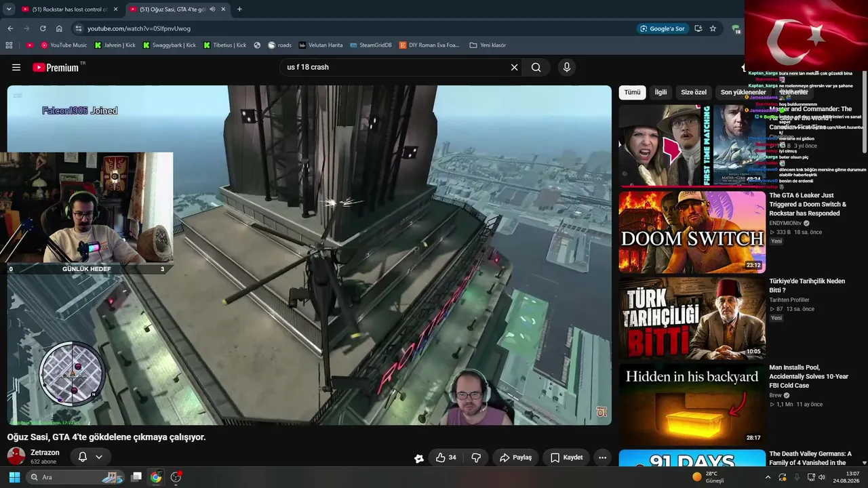Switch to Chrome in the taskbar

tap(156, 477)
